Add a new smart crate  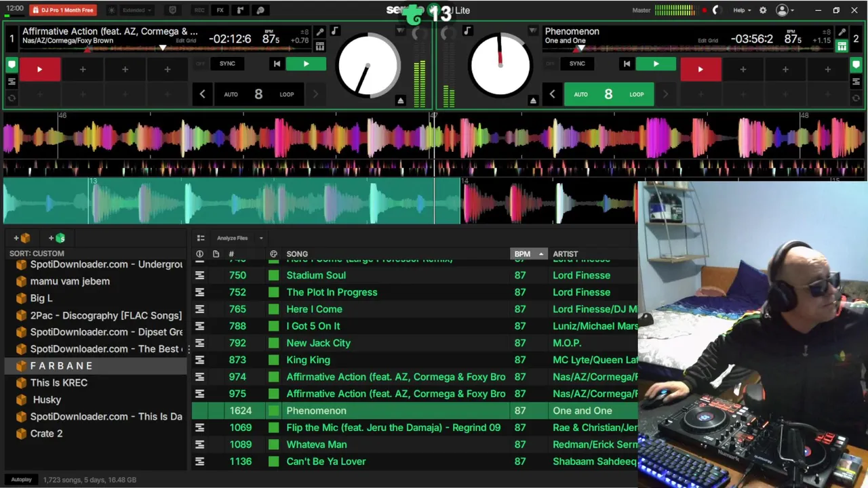[57, 238]
